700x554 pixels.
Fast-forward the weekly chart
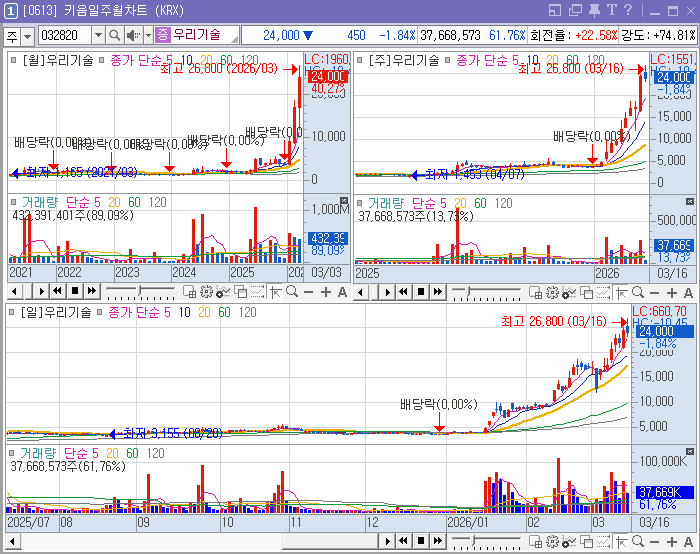click(x=438, y=292)
